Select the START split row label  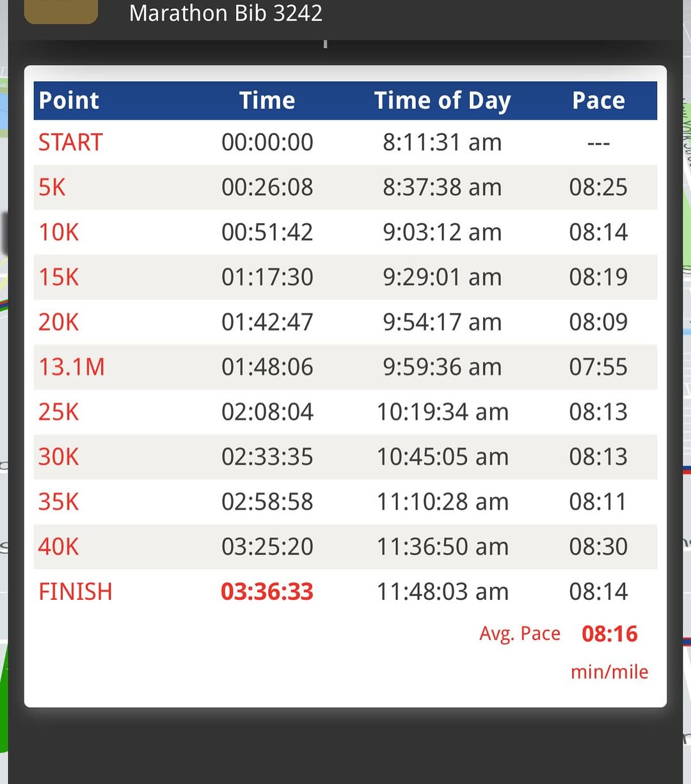tap(70, 142)
